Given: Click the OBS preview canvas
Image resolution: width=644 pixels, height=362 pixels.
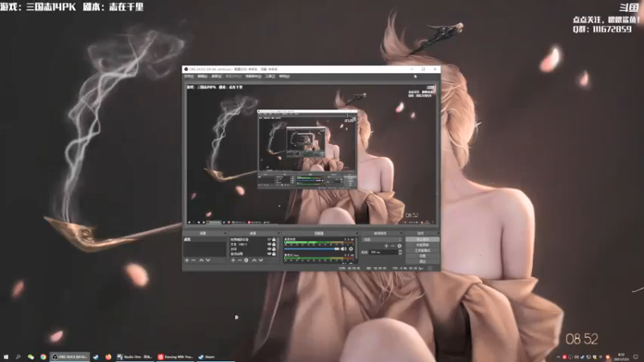Looking at the screenshot, I should pos(311,154).
